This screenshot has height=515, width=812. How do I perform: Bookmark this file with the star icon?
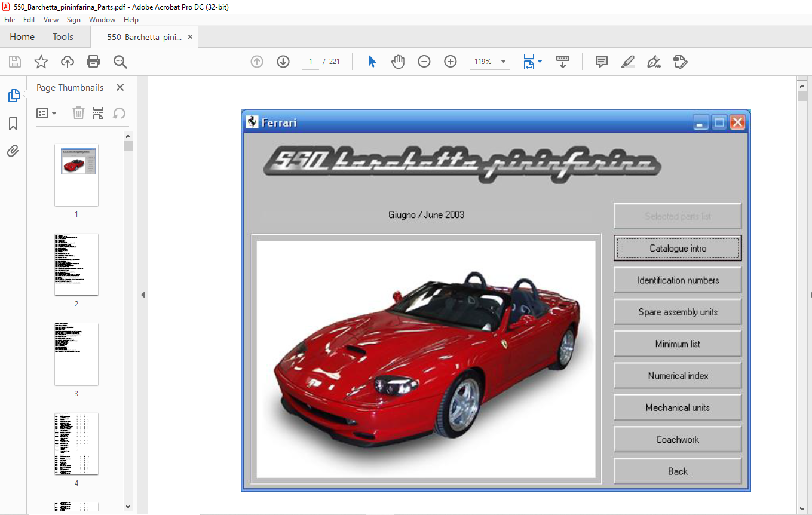(x=41, y=62)
